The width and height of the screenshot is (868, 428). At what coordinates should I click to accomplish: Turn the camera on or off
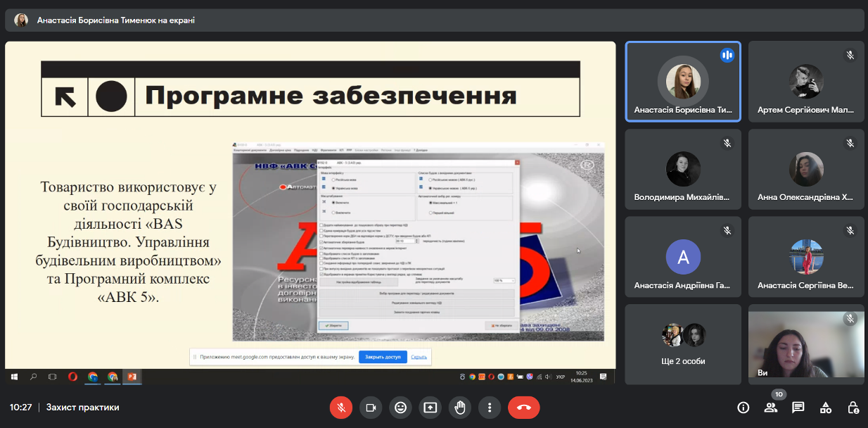[x=371, y=407]
